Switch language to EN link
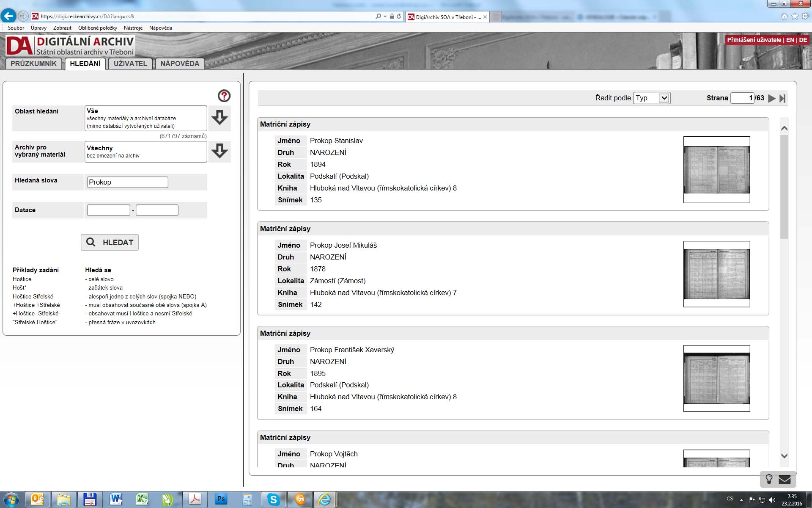 click(x=790, y=40)
